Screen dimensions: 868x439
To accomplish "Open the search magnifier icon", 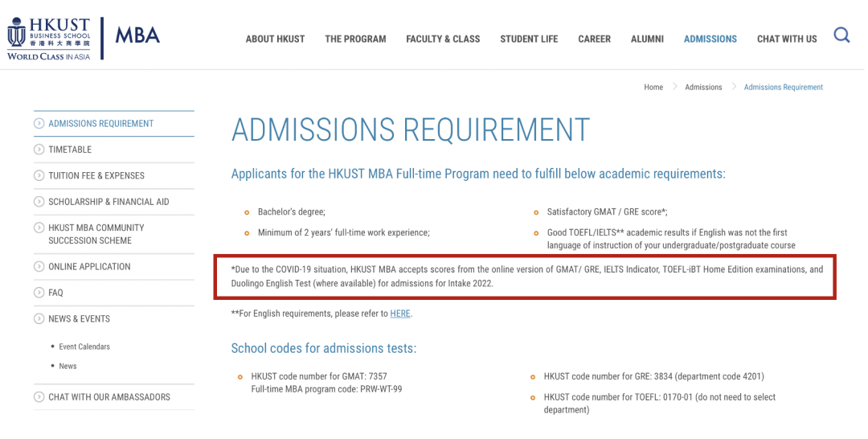I will 841,35.
